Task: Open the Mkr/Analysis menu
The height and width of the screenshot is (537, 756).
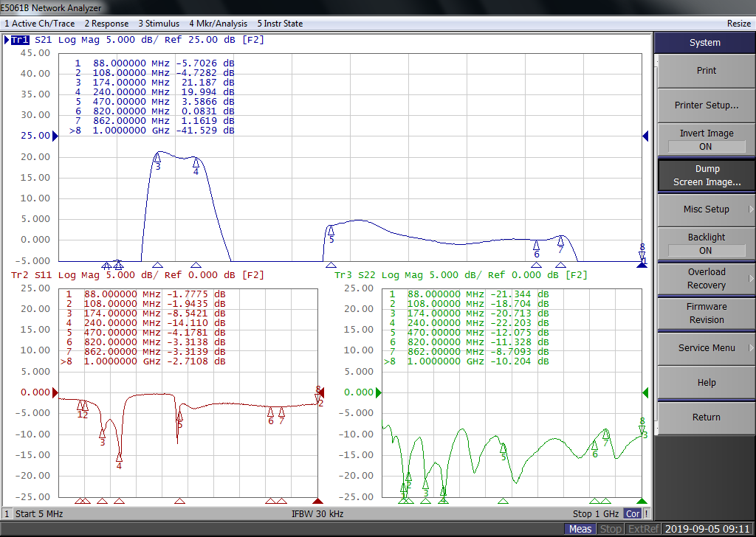Action: (x=218, y=24)
